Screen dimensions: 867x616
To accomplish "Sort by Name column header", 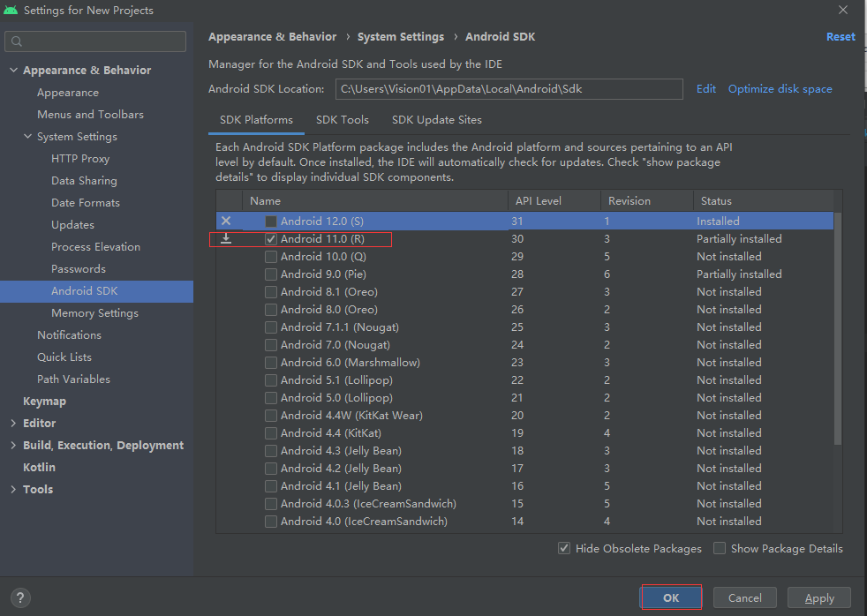I will click(x=375, y=201).
